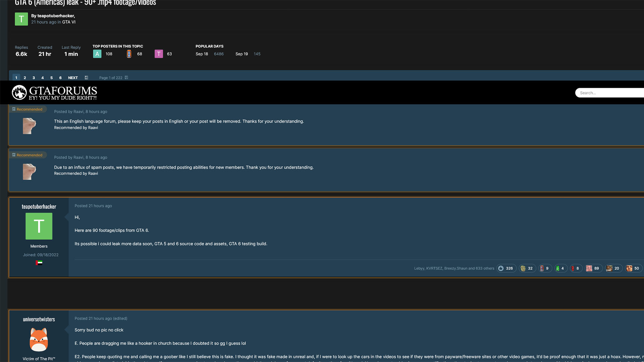Click Sep 19 popular day link

point(241,54)
